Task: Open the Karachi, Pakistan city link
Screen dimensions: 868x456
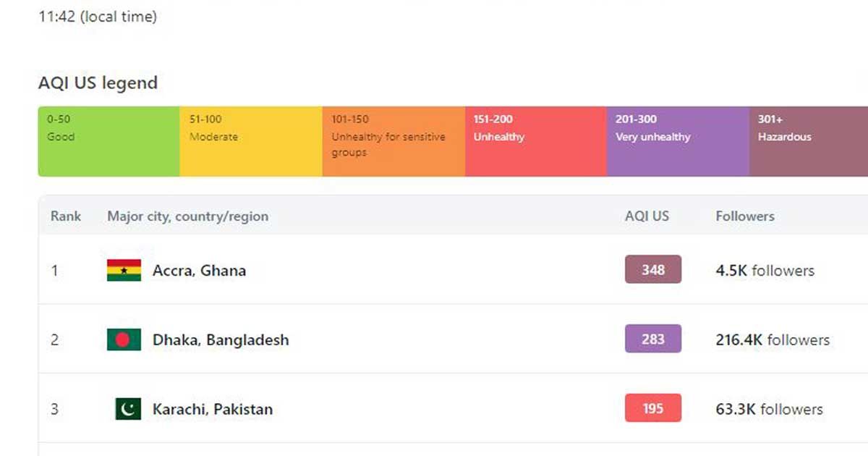Action: coord(213,409)
